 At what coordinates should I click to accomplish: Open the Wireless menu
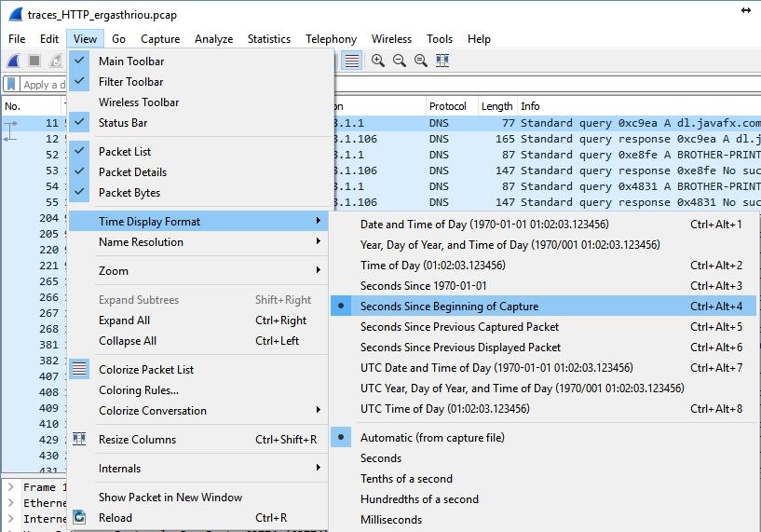pos(391,39)
